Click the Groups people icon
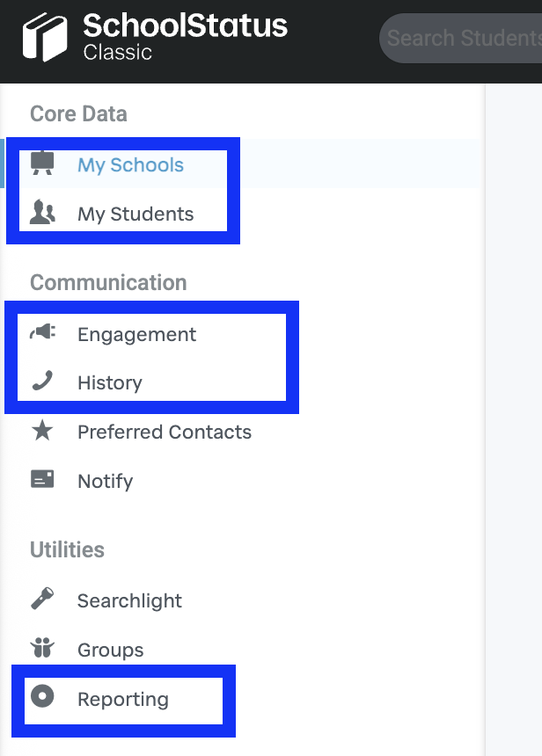The width and height of the screenshot is (542, 756). pyautogui.click(x=42, y=649)
